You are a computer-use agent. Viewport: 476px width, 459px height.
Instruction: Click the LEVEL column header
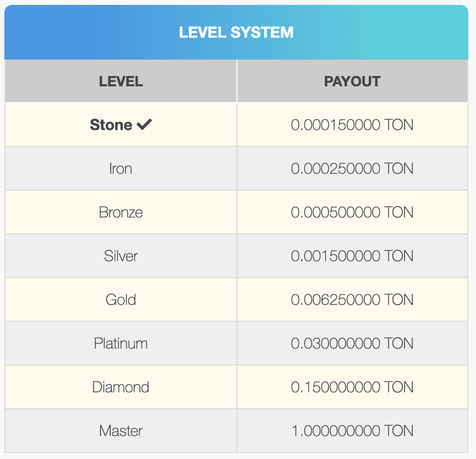pyautogui.click(x=121, y=81)
